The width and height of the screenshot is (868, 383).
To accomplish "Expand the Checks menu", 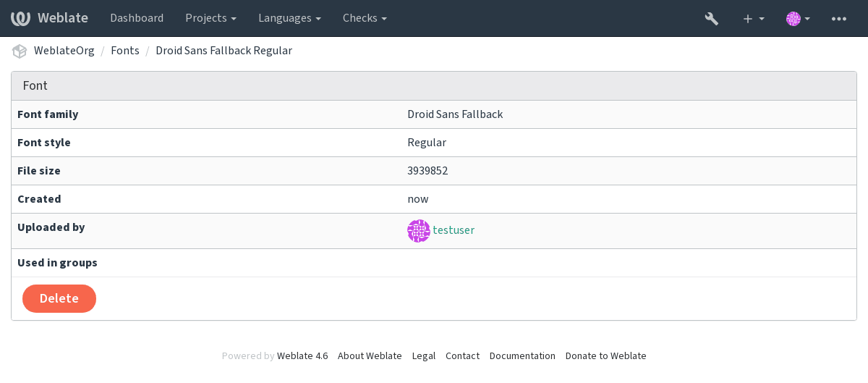I will coord(365,18).
